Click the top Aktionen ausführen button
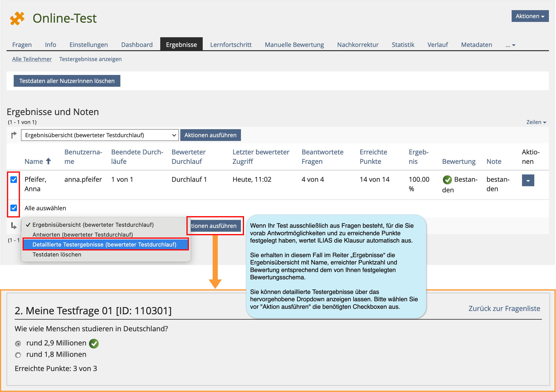Screen dimensions: 556x392 pos(211,135)
